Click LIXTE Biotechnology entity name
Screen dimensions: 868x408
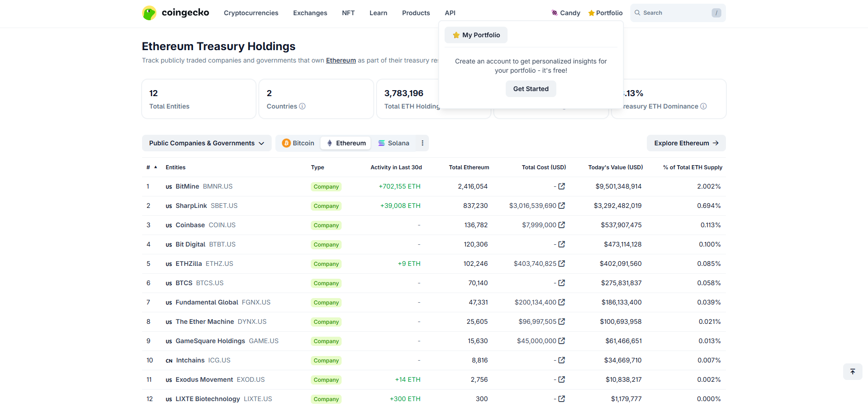click(x=208, y=399)
